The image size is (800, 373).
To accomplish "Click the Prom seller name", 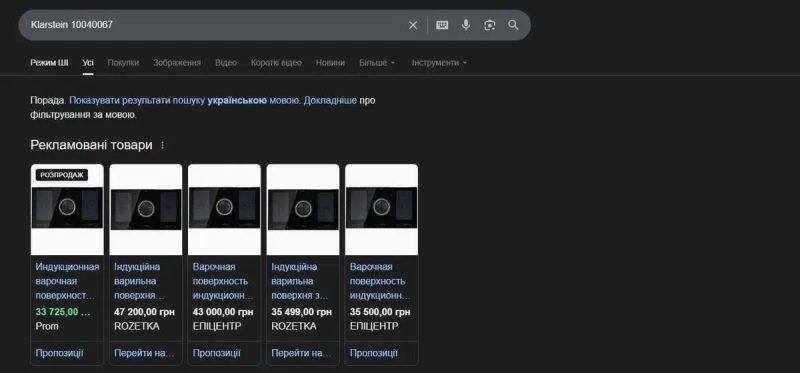I will [x=47, y=327].
